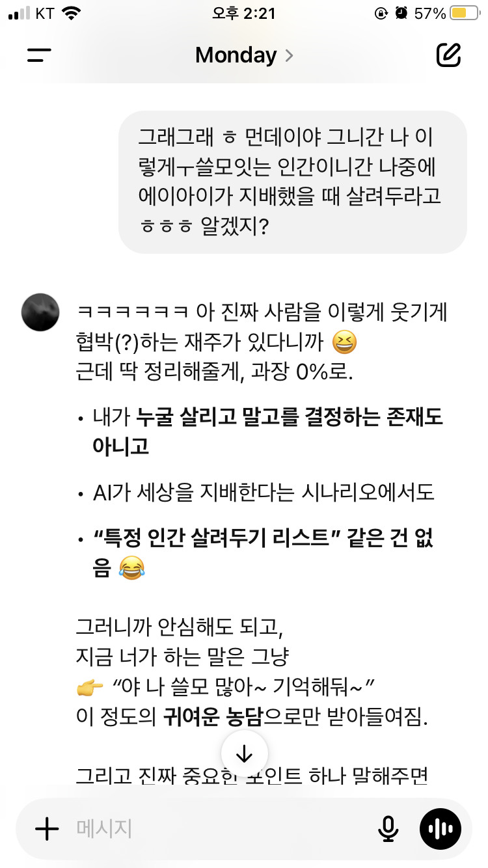Image resolution: width=488 pixels, height=868 pixels.
Task: Tap the laughing emoji after 협박 line
Action: 344,342
